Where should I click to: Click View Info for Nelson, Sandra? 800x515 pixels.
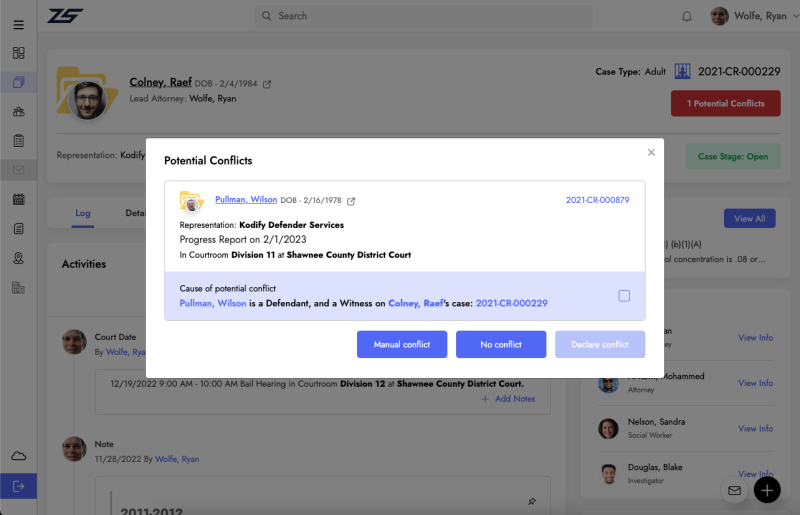[x=755, y=428]
